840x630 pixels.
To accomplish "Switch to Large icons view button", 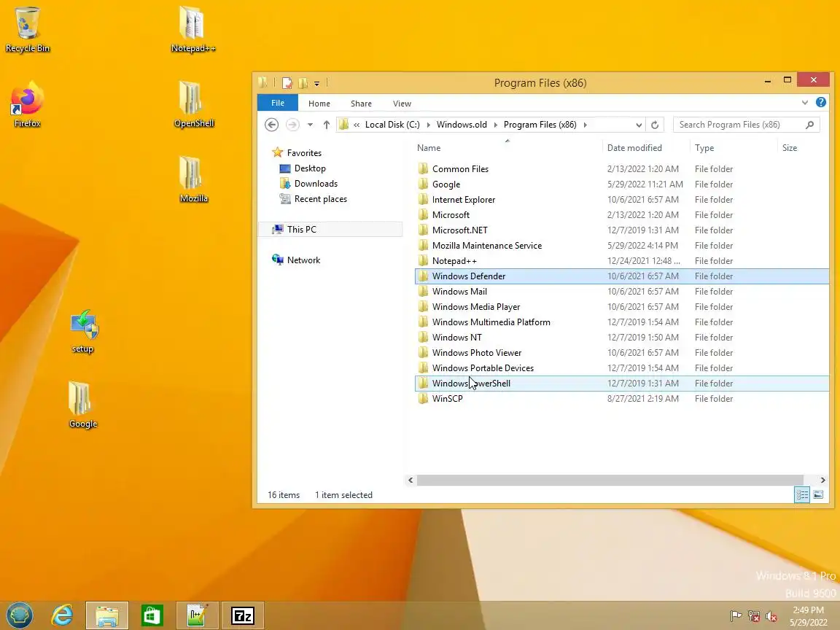I will pyautogui.click(x=818, y=495).
